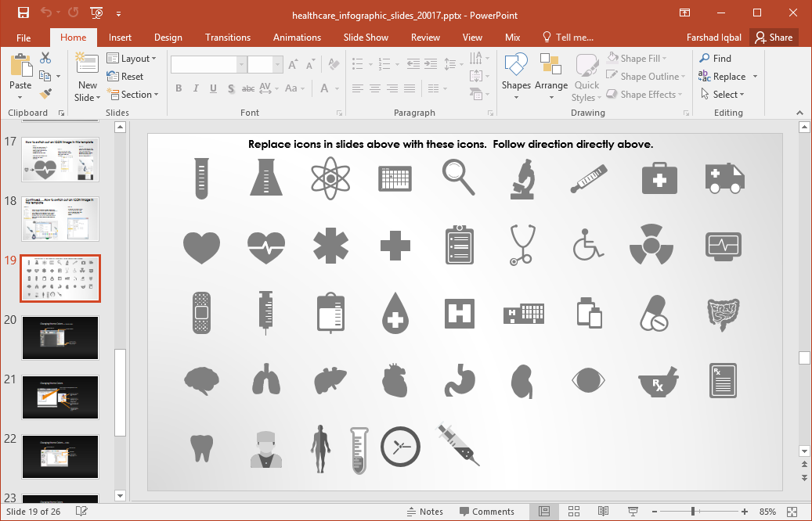
Task: Click the Cut scissors icon
Action: point(45,58)
